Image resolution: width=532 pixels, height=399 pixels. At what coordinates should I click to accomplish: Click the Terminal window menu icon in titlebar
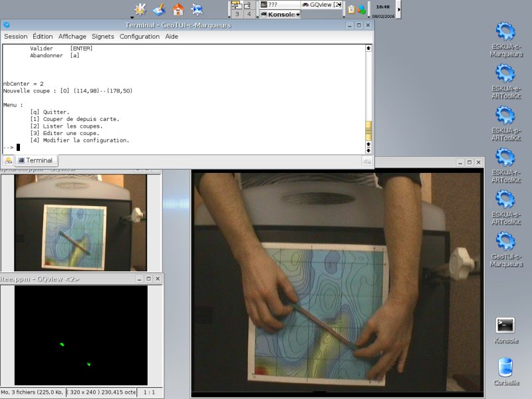pyautogui.click(x=7, y=25)
